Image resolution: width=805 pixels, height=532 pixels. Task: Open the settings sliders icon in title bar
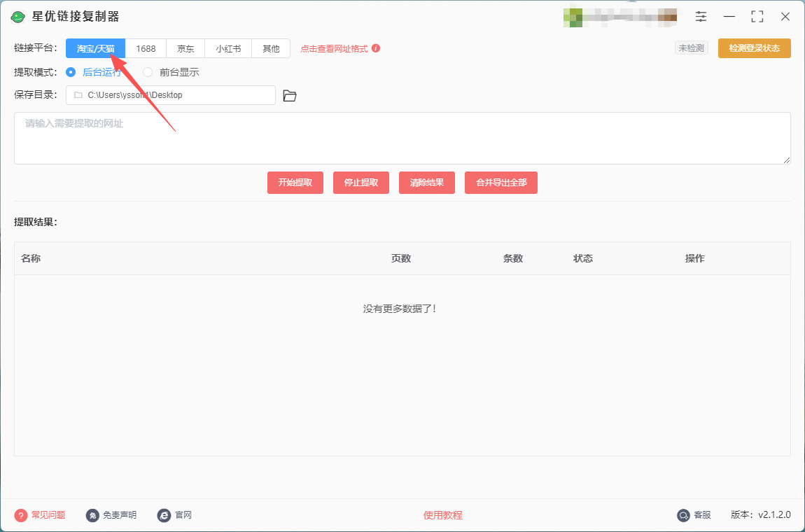coord(701,16)
